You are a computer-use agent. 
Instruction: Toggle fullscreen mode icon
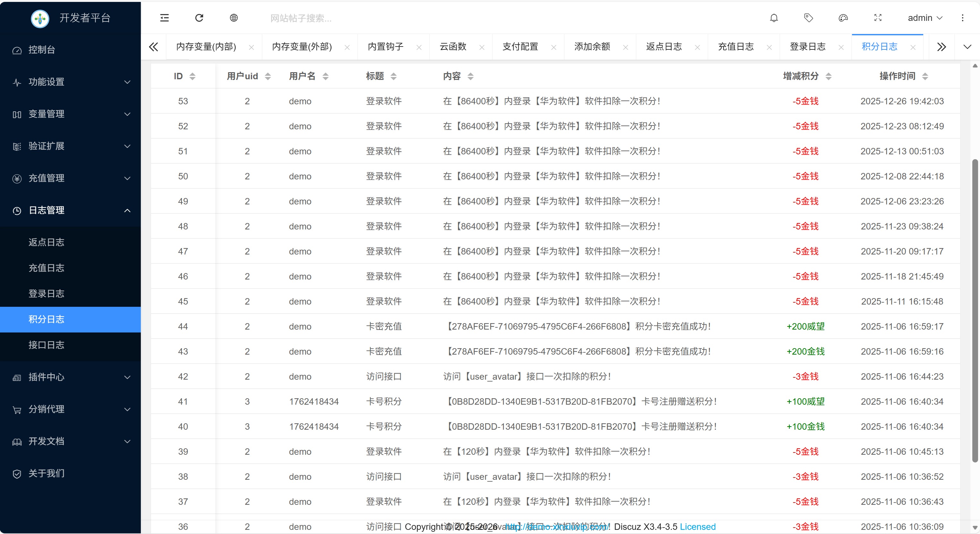pyautogui.click(x=878, y=18)
